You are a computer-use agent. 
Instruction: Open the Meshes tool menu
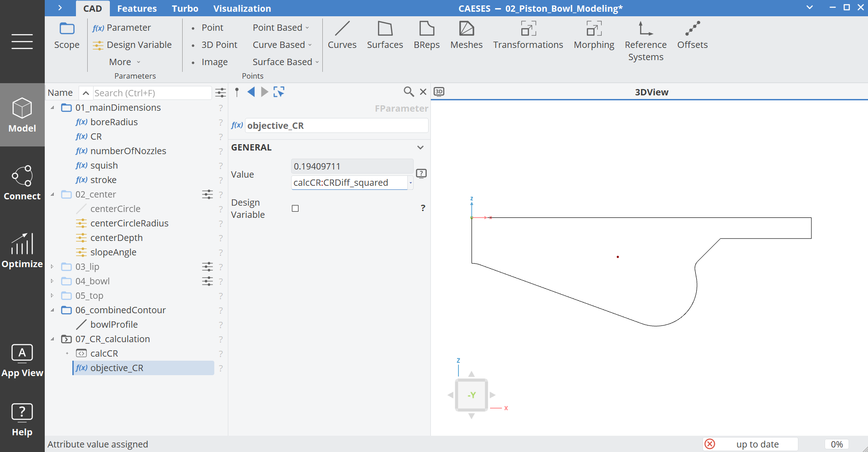pyautogui.click(x=467, y=35)
